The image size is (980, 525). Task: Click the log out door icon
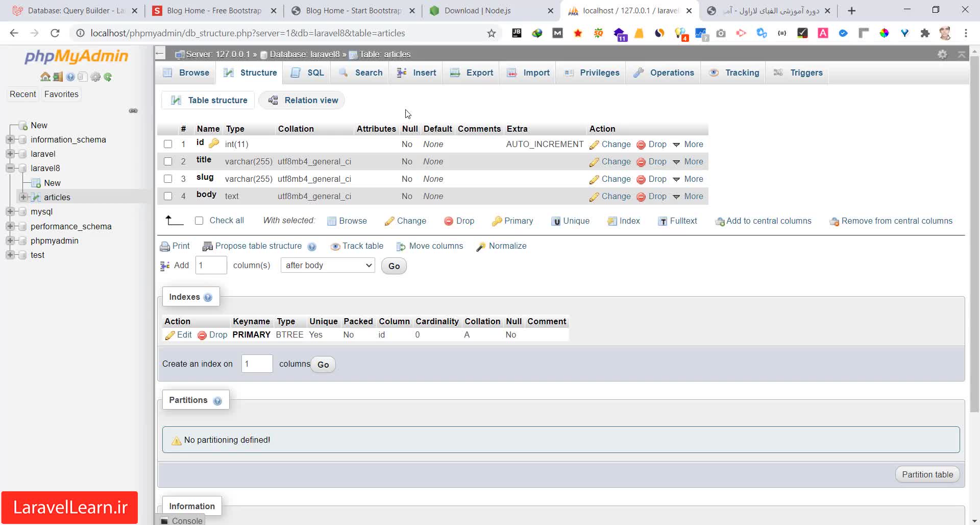pyautogui.click(x=58, y=77)
